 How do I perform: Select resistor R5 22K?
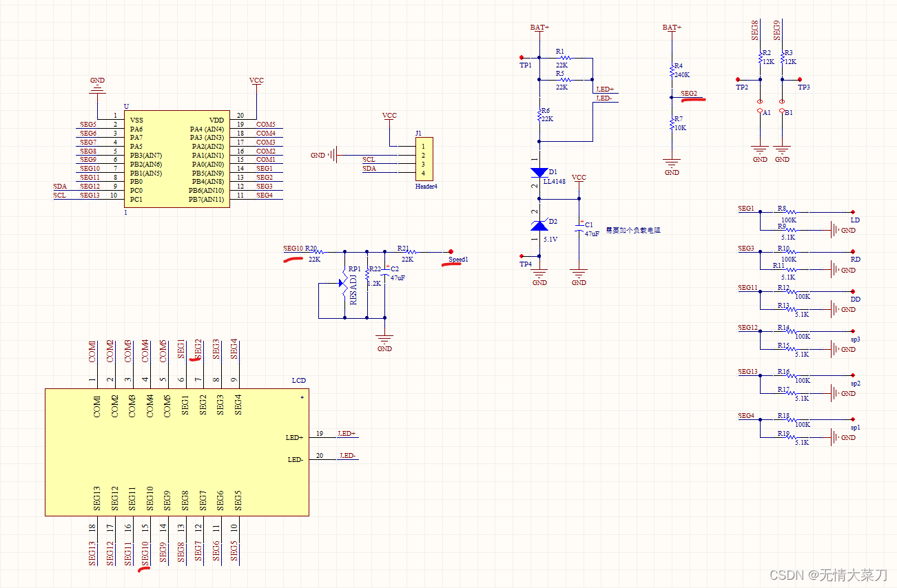point(566,80)
